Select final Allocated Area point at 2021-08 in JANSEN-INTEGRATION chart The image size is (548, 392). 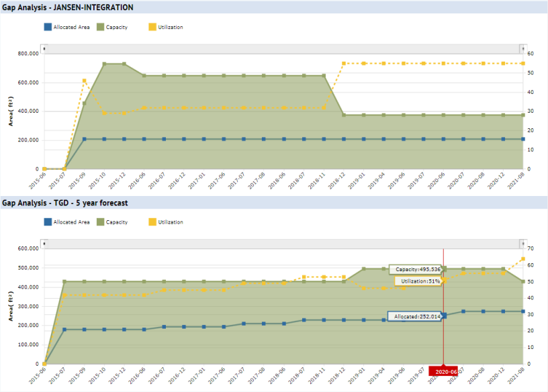523,139
